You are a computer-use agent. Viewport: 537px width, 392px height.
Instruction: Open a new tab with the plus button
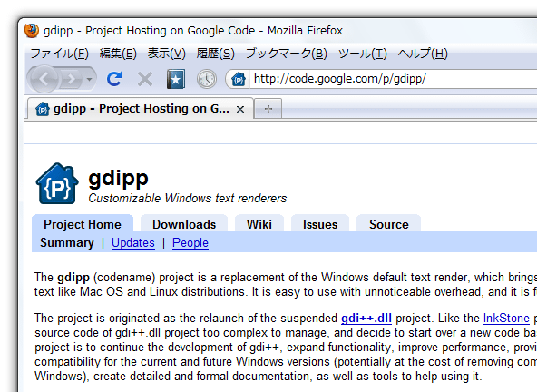[268, 109]
